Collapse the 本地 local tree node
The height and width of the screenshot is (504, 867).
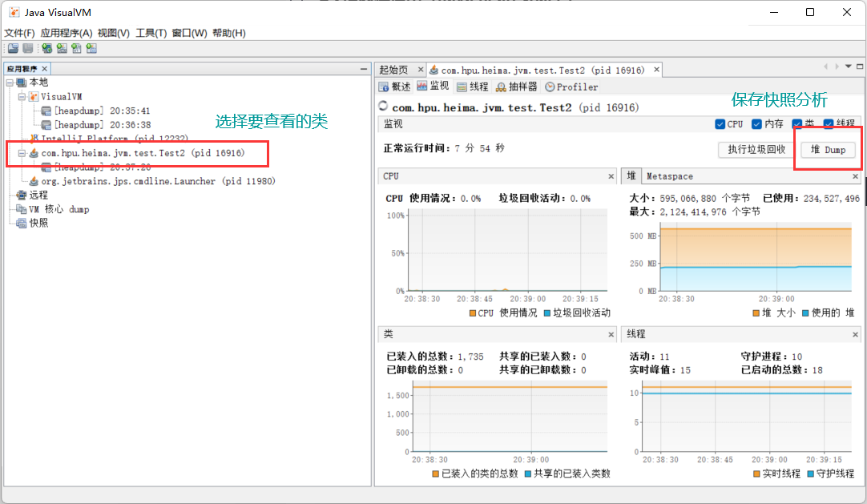tap(10, 83)
